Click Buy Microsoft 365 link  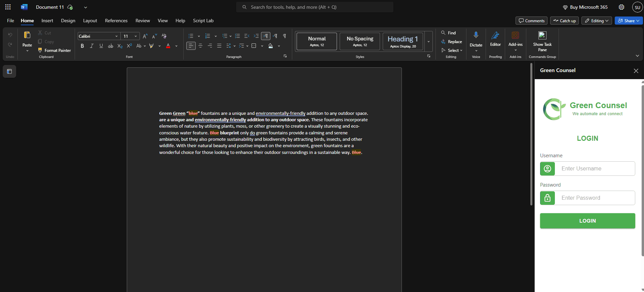(585, 7)
